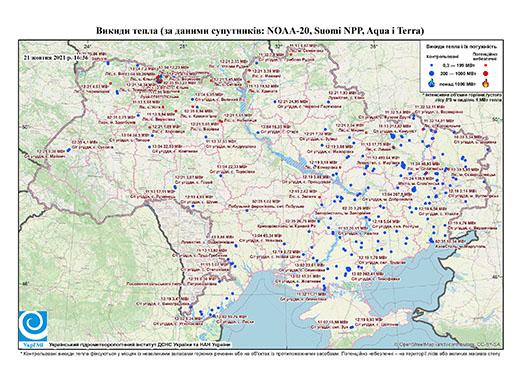Click the 24° longitude label at map top

tap(88, 46)
